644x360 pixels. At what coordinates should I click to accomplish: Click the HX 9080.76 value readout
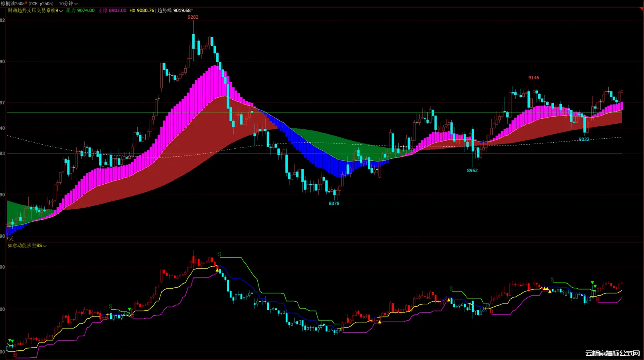tap(142, 10)
